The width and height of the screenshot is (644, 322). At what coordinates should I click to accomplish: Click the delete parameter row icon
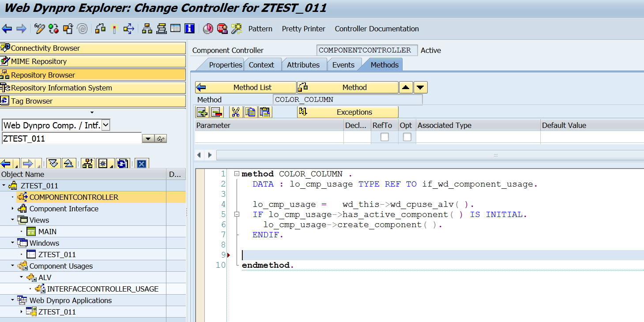point(216,112)
